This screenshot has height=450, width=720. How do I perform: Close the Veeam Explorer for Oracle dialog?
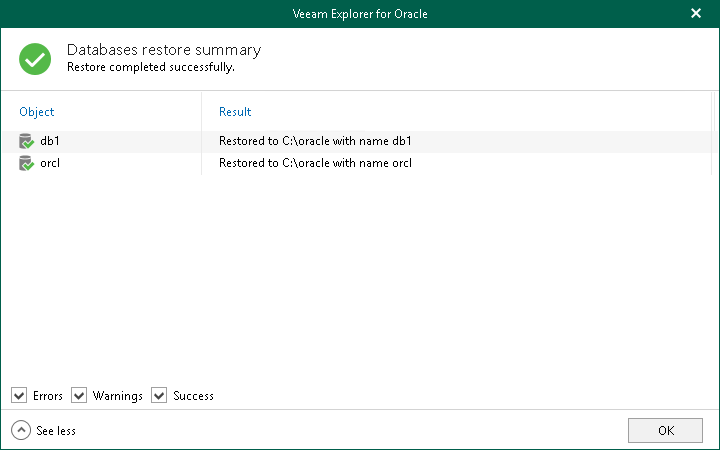pos(696,14)
